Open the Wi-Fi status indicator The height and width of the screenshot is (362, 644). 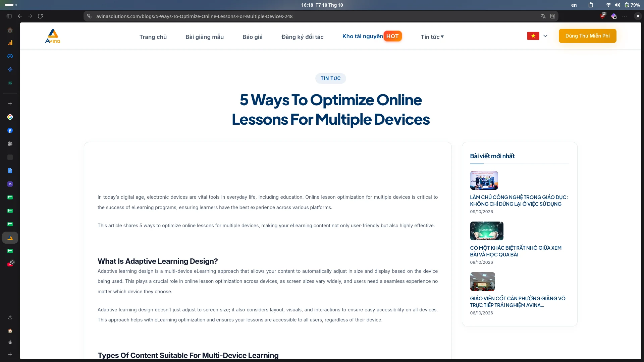[x=608, y=5]
